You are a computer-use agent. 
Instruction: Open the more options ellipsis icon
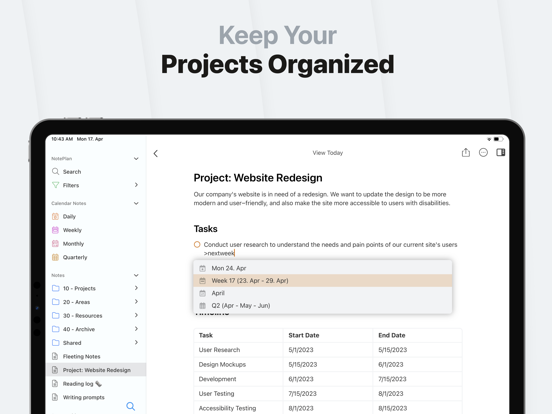483,152
